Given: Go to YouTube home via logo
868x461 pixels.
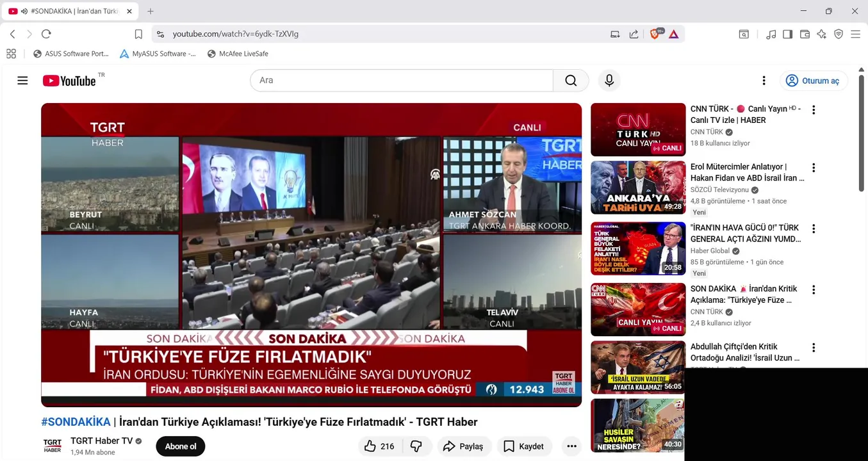Looking at the screenshot, I should (x=69, y=81).
